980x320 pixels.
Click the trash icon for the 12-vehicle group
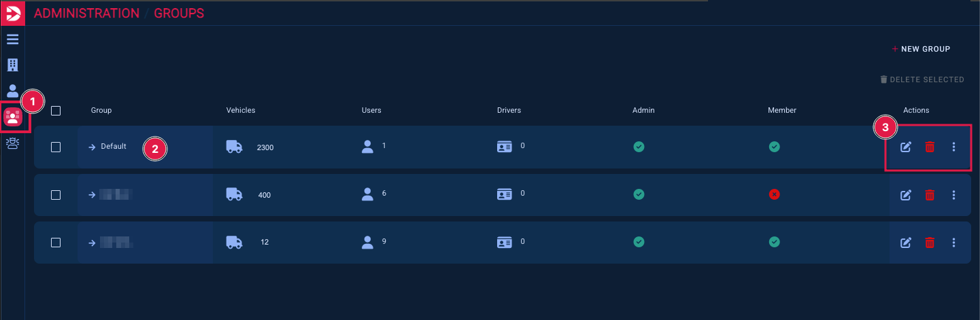930,243
